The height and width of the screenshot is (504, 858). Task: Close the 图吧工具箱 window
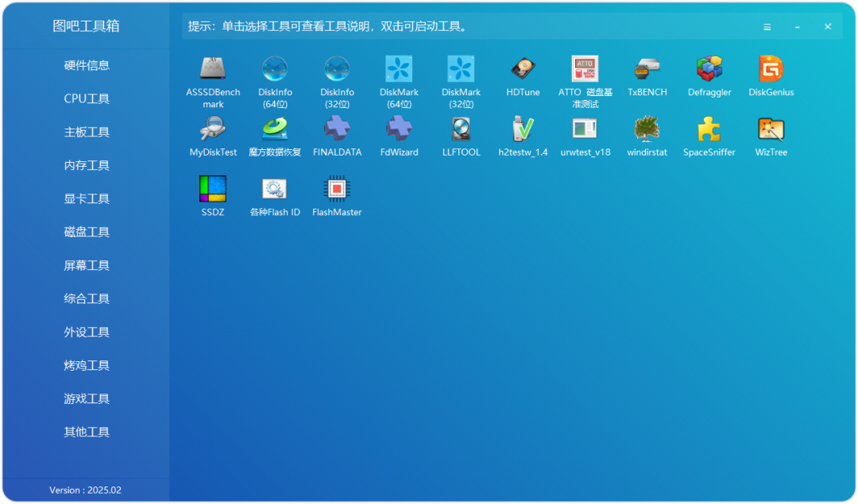(x=828, y=27)
